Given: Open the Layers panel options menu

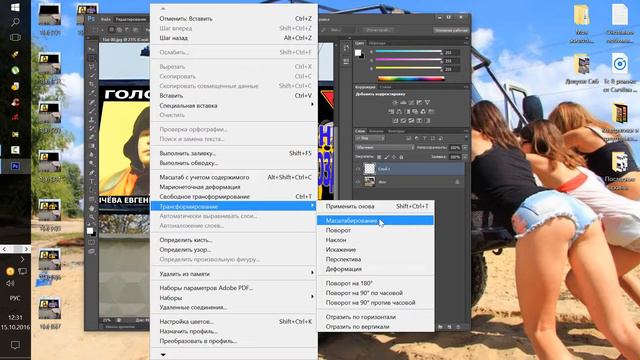Looking at the screenshot, I should tap(466, 131).
